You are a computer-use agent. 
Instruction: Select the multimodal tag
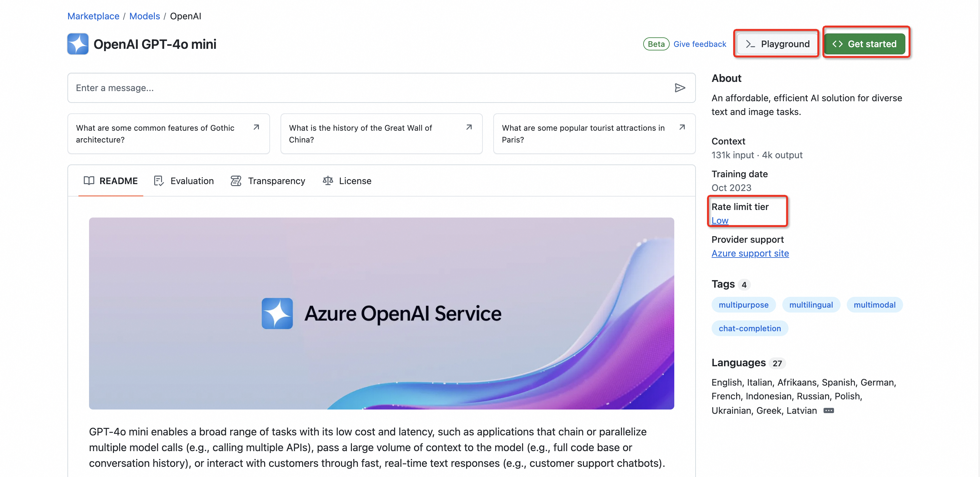point(874,305)
